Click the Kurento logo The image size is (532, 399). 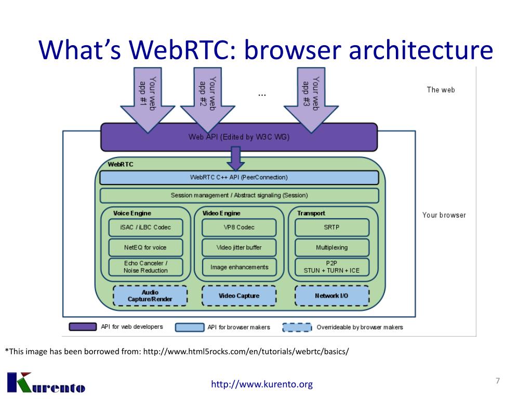tap(46, 383)
